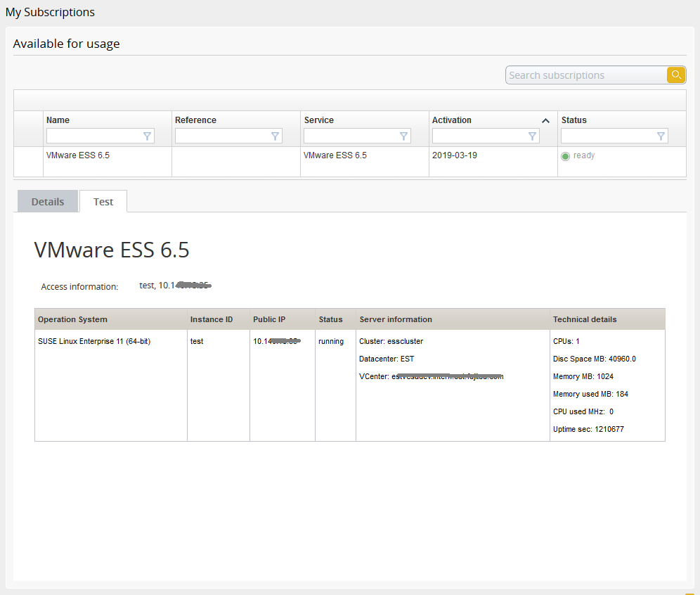This screenshot has width=700, height=595.
Task: Click the VMware ESS 6.5 service link
Action: (334, 155)
